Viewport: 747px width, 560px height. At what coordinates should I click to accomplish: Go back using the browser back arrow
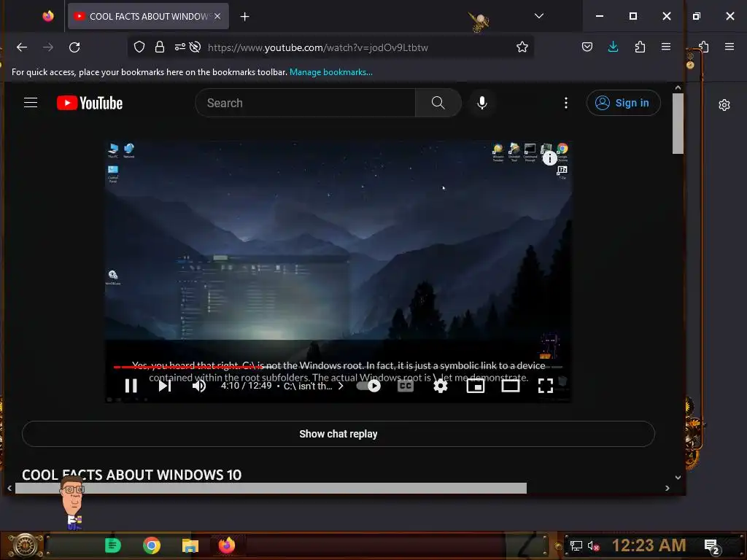click(x=22, y=47)
